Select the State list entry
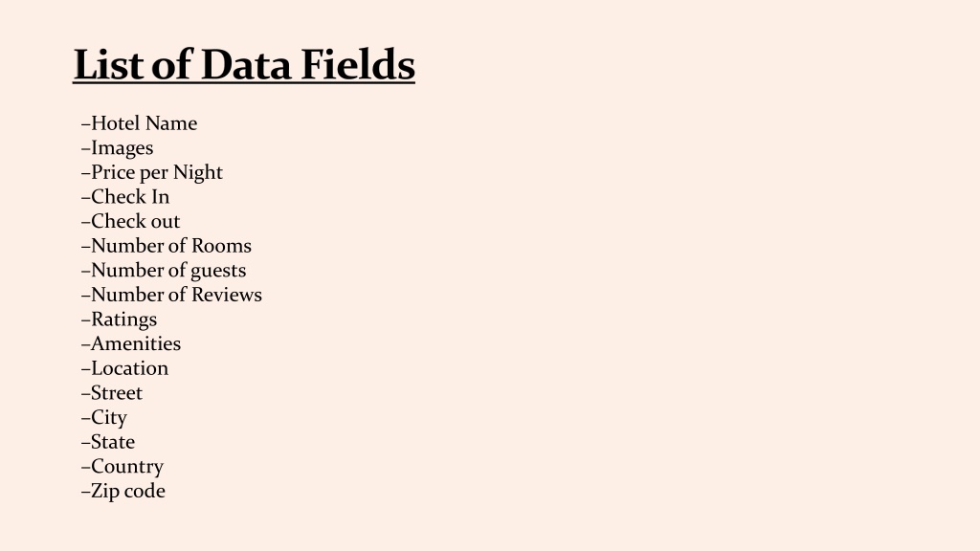The image size is (980, 551). click(x=108, y=442)
